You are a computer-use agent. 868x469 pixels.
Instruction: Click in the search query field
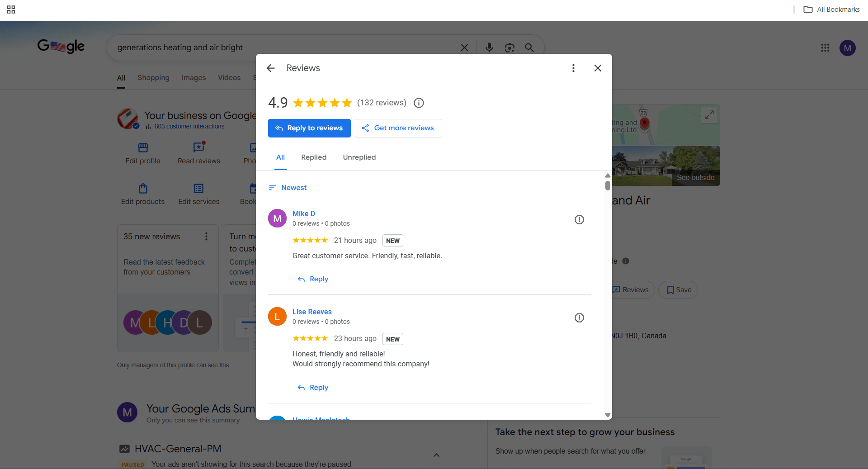(285, 47)
